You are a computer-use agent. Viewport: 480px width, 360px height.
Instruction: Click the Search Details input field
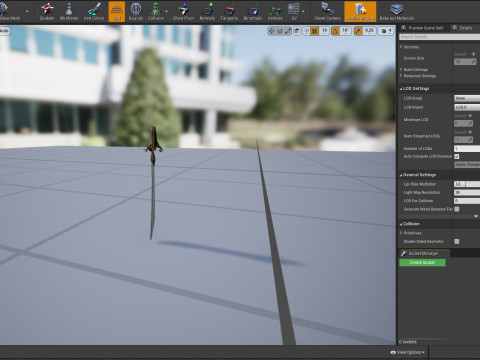[x=440, y=37]
